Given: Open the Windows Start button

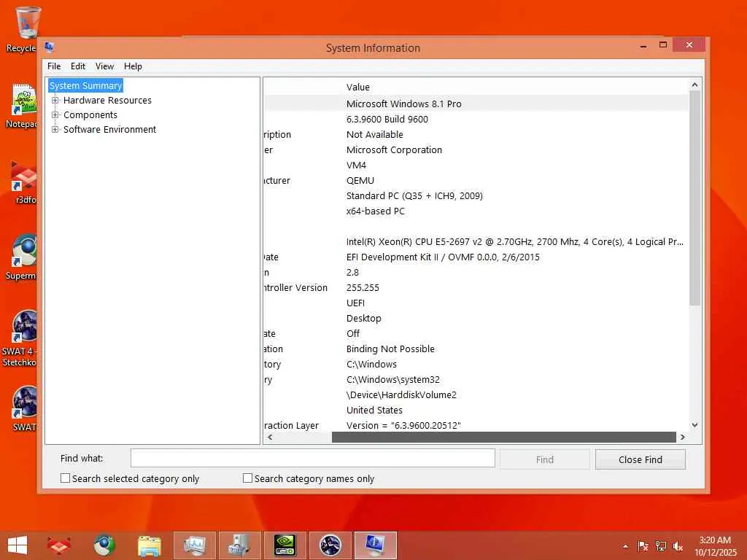Looking at the screenshot, I should [18, 545].
